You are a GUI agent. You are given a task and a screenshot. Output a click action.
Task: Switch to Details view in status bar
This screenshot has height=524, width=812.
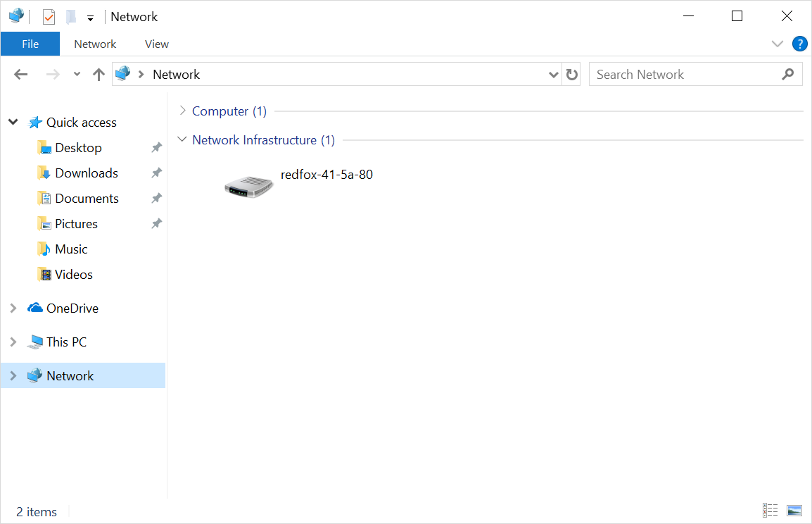[770, 511]
